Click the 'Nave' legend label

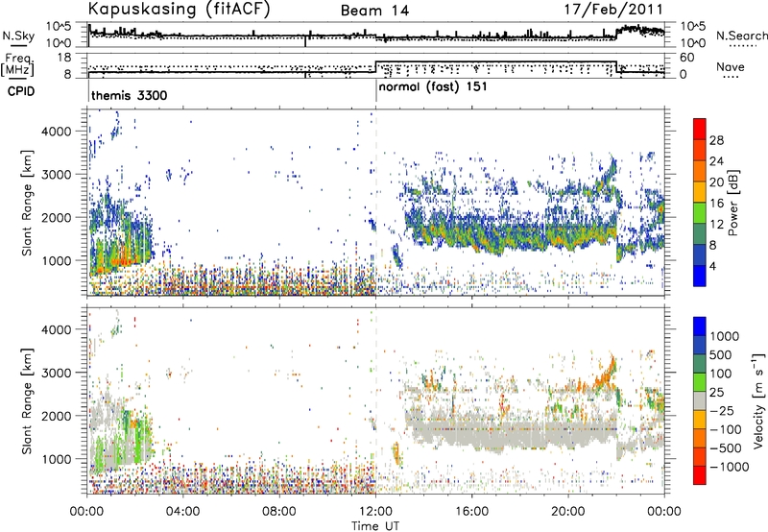[731, 66]
